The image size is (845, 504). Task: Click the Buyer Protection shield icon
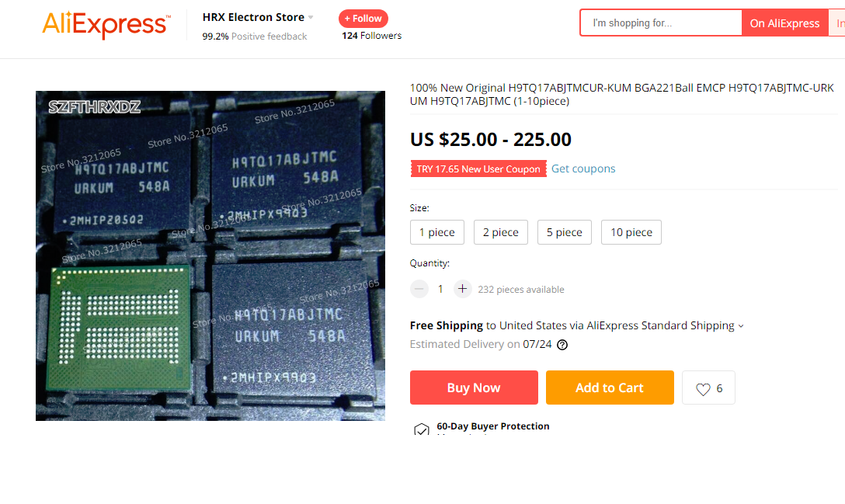tap(422, 429)
